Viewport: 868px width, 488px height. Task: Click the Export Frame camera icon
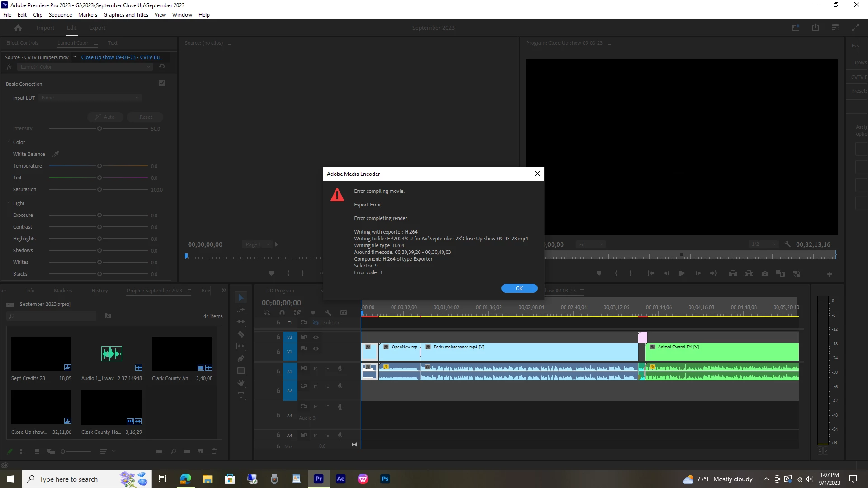(764, 273)
